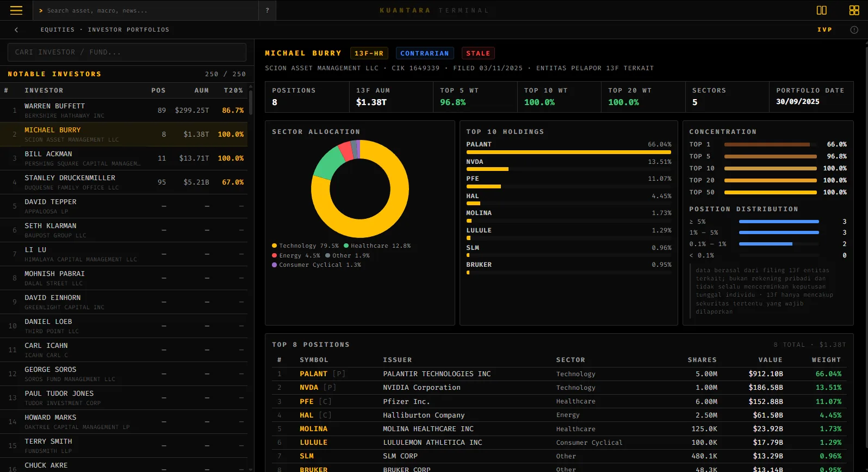The image size is (868, 472).
Task: Click the Portfolio Date 30/09/2025 card
Action: click(811, 97)
